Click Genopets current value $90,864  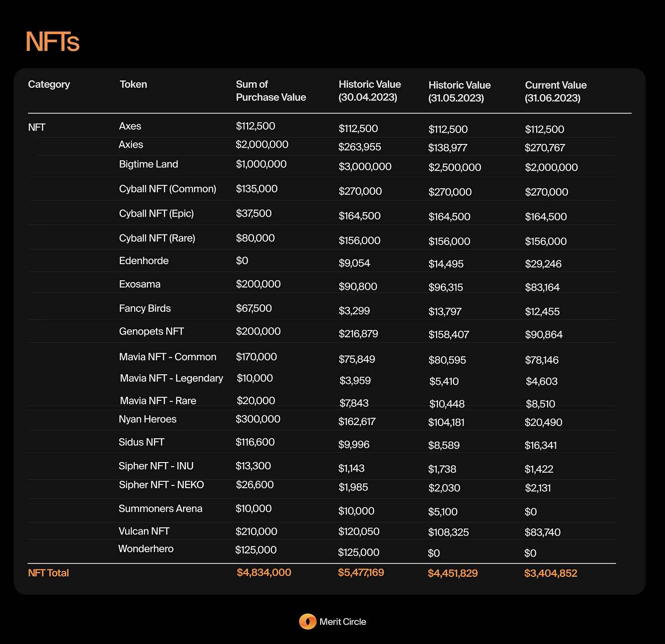click(544, 335)
